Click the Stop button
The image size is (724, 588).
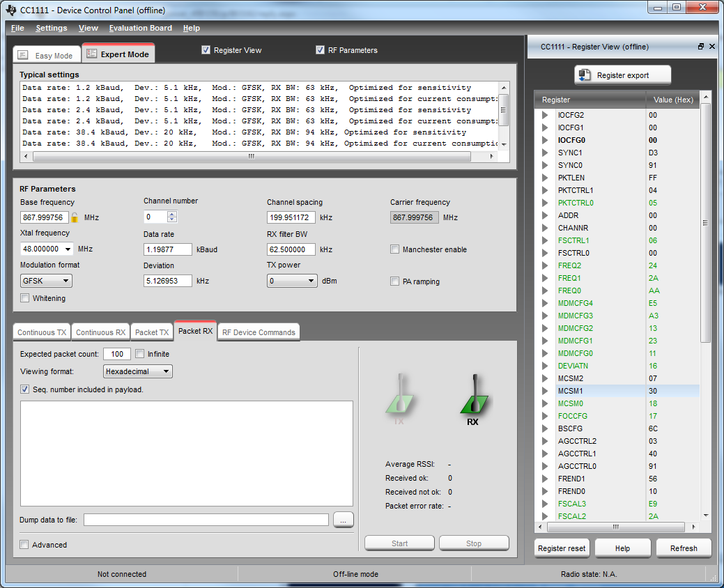tap(474, 543)
